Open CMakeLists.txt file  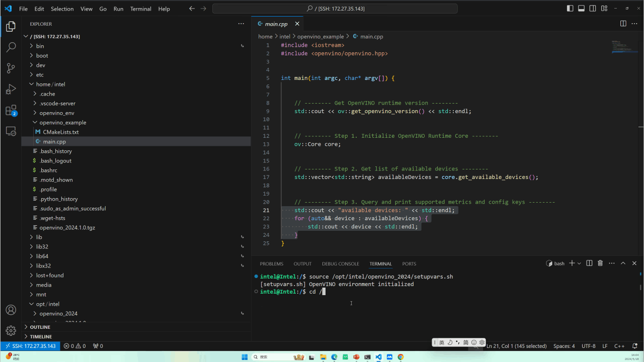(136, 132)
